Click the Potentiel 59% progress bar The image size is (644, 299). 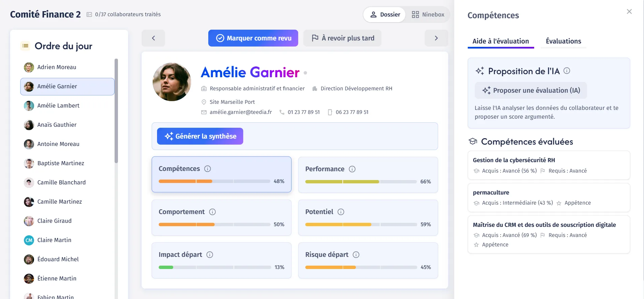361,225
